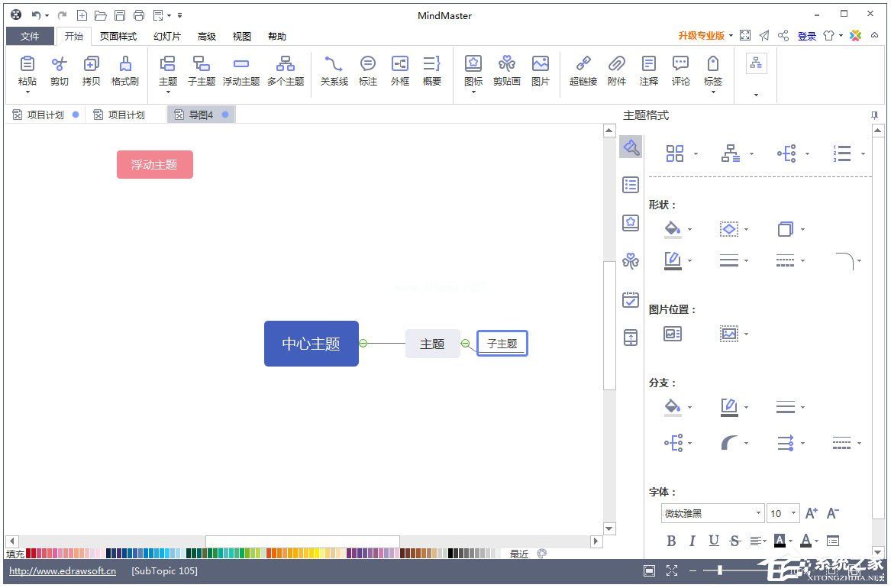Insert a 概要 summary
The width and height of the screenshot is (891, 588).
(x=431, y=73)
